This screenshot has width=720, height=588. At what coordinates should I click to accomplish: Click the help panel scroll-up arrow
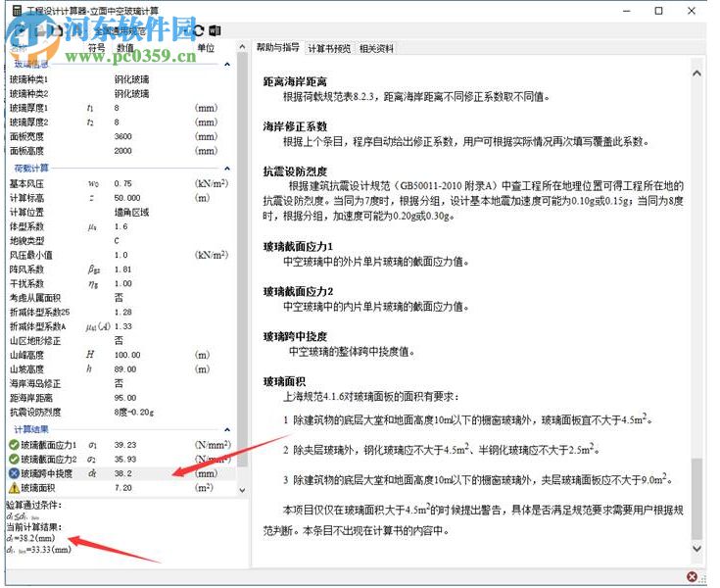tap(697, 73)
